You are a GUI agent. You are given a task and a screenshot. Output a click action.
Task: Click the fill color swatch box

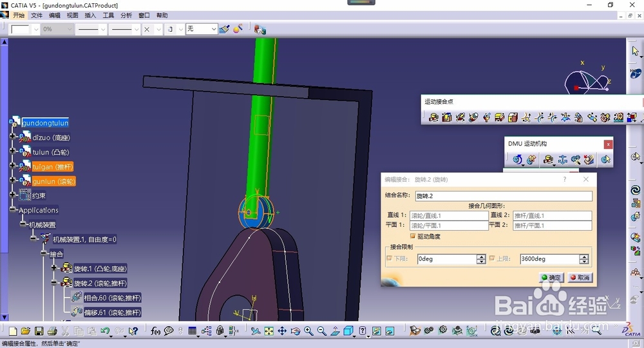21,29
